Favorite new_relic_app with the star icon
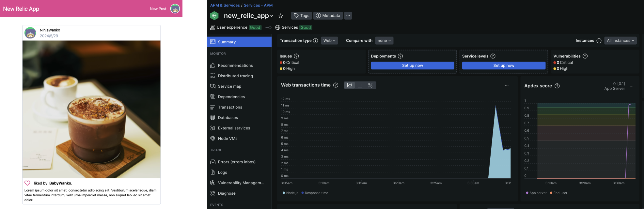Viewport: 644px width, 209px height. (281, 16)
